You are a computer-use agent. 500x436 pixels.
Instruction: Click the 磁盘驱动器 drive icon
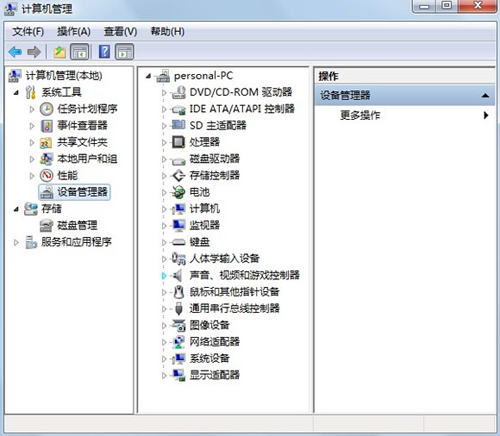click(179, 160)
